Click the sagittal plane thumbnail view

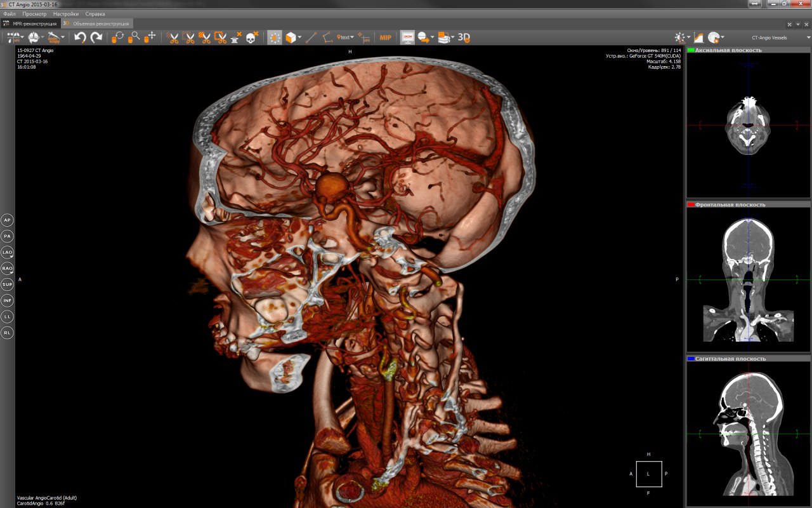pyautogui.click(x=749, y=430)
